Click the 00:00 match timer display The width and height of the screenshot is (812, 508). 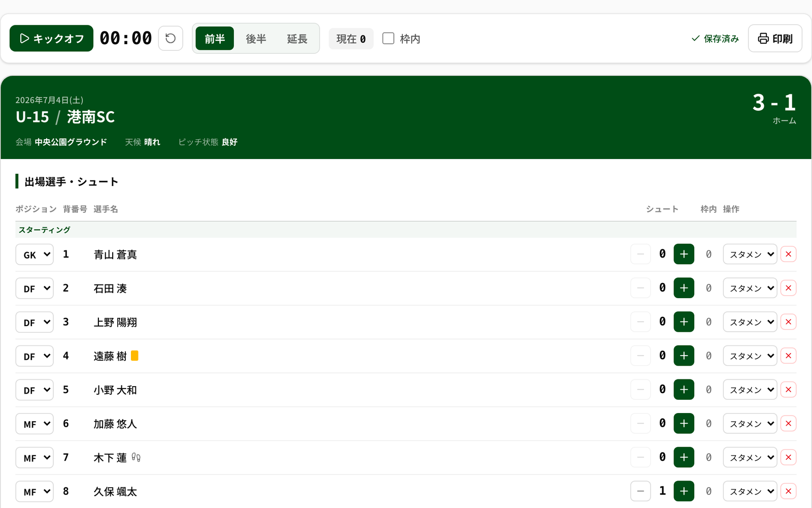(126, 38)
